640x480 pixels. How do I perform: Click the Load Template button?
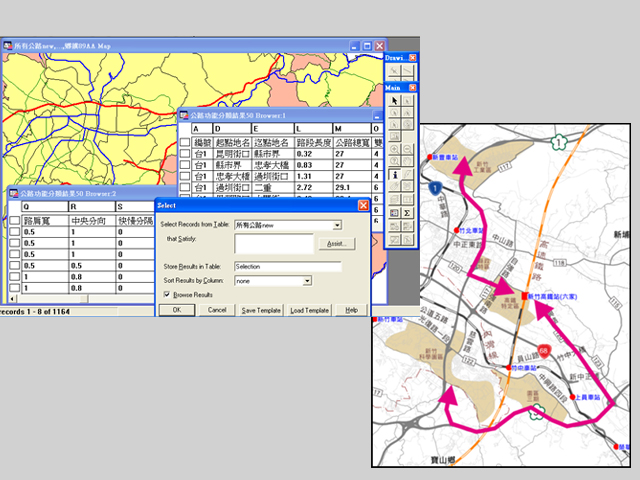point(309,310)
